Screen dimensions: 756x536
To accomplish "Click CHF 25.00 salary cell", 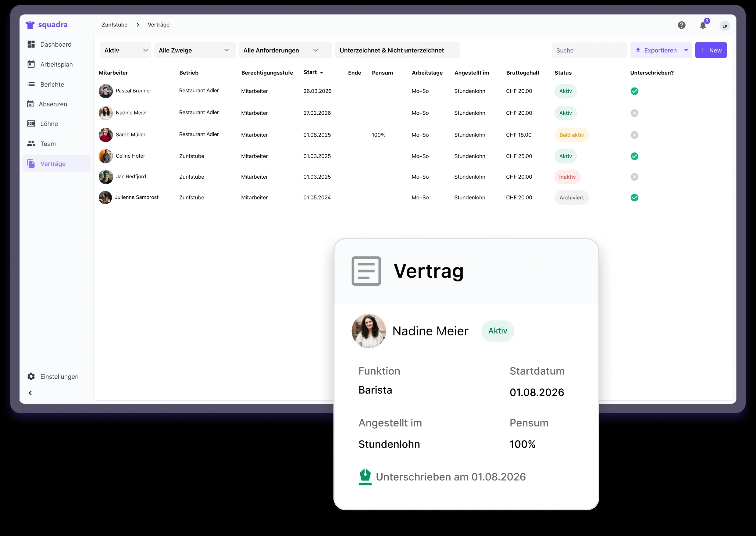I will coord(519,156).
